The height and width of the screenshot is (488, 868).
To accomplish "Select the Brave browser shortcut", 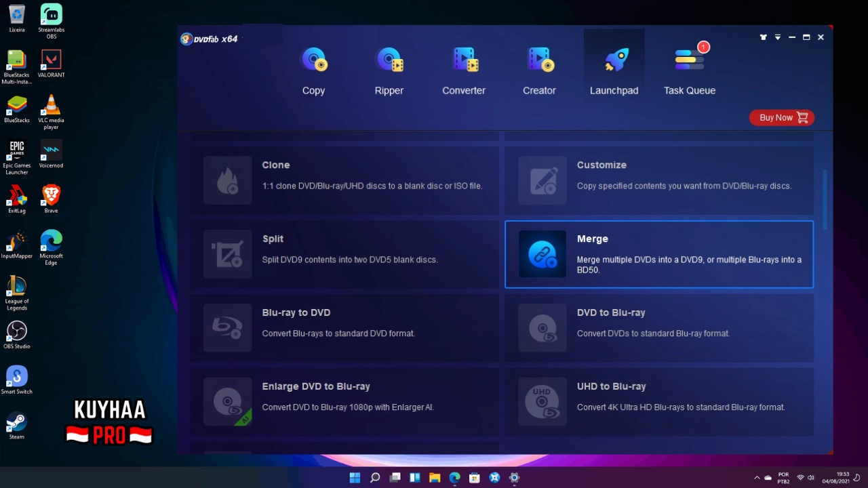I will (x=52, y=199).
